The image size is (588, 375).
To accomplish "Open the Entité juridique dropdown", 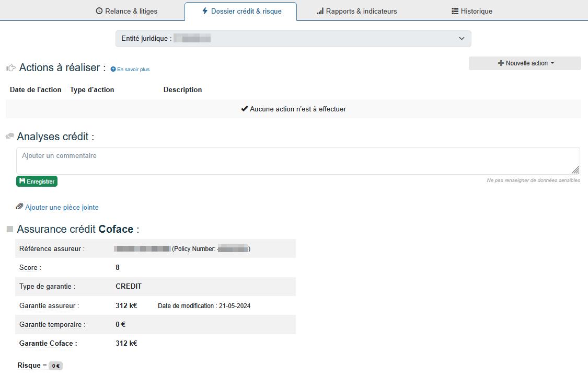I will tap(293, 39).
